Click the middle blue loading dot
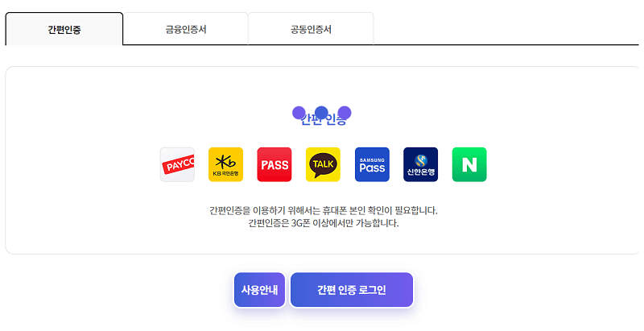The image size is (644, 331). pyautogui.click(x=321, y=113)
